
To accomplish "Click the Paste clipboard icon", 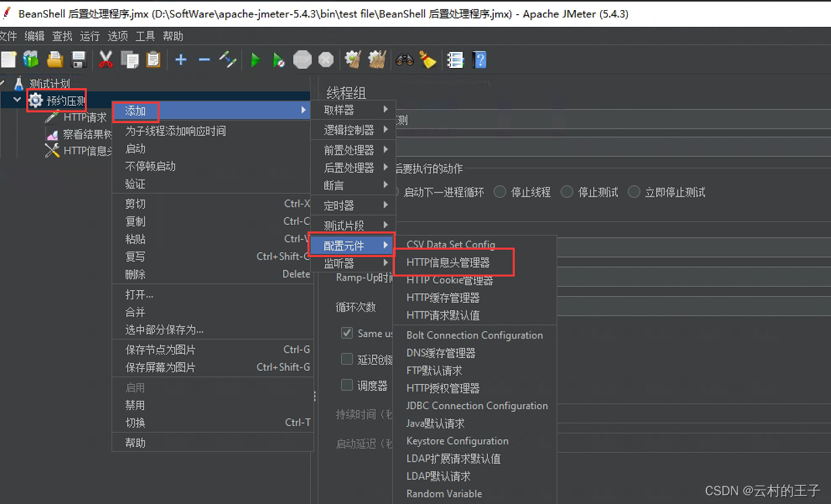I will coord(153,60).
